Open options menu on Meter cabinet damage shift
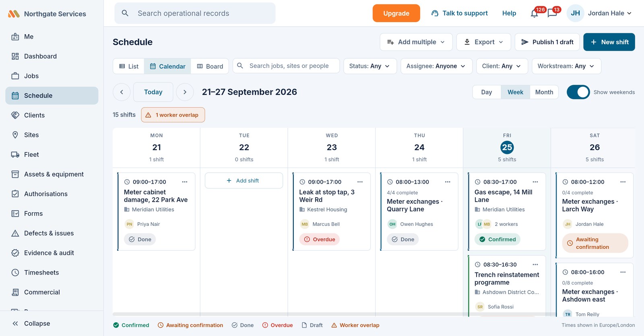 tap(185, 182)
